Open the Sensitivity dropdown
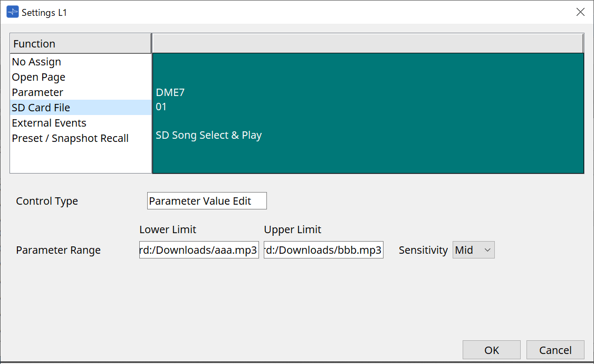This screenshot has height=364, width=594. (473, 250)
